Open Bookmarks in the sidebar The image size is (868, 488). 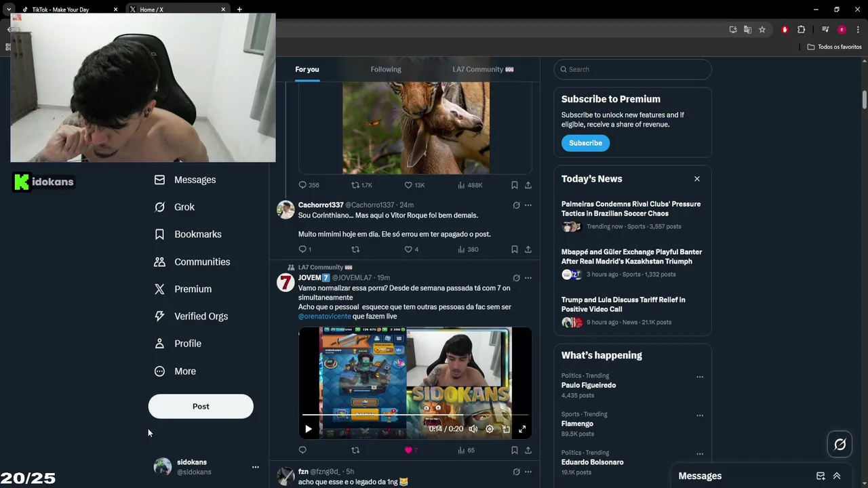click(x=188, y=234)
